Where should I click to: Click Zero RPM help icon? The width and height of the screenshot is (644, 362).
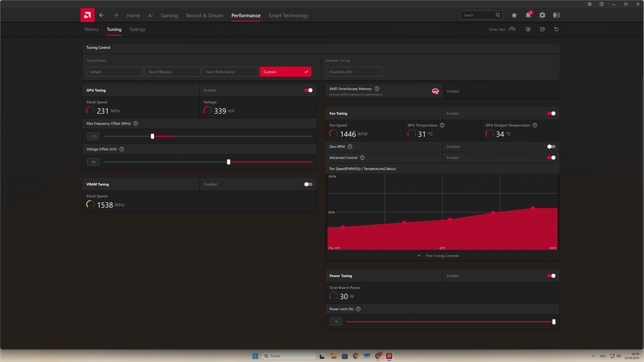(350, 147)
